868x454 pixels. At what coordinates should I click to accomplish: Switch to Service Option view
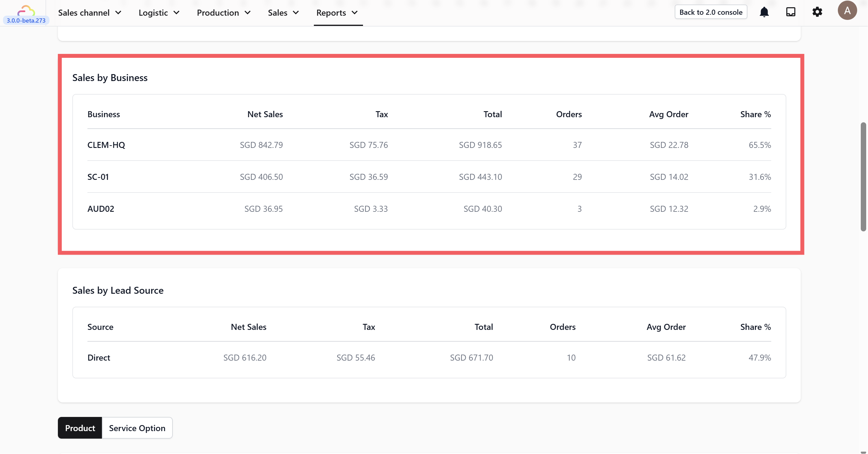pyautogui.click(x=137, y=428)
